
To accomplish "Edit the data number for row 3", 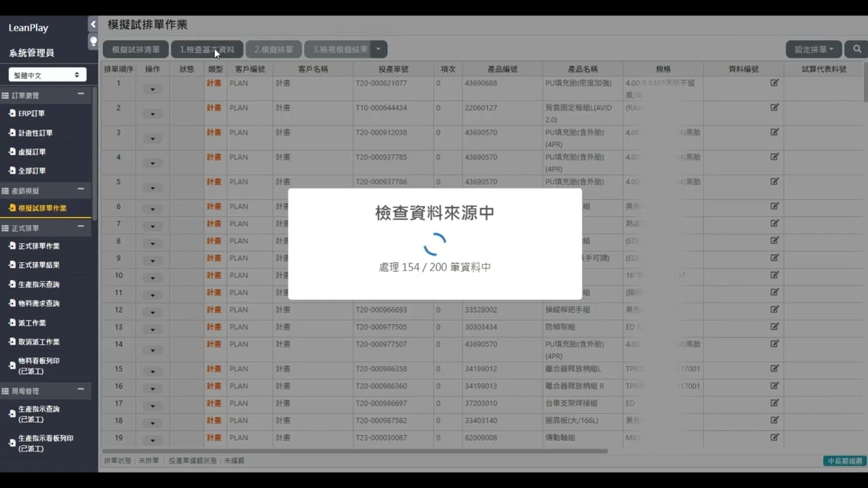I will (x=774, y=132).
